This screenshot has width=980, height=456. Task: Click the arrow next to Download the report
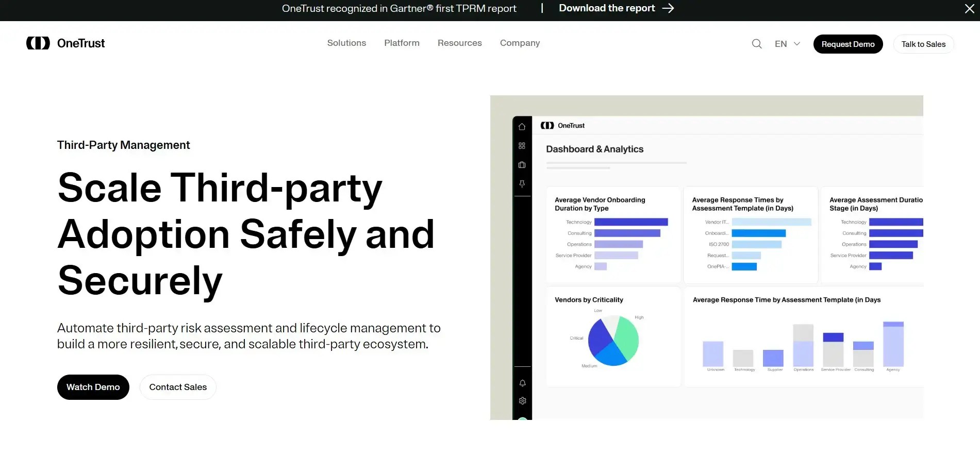point(668,8)
